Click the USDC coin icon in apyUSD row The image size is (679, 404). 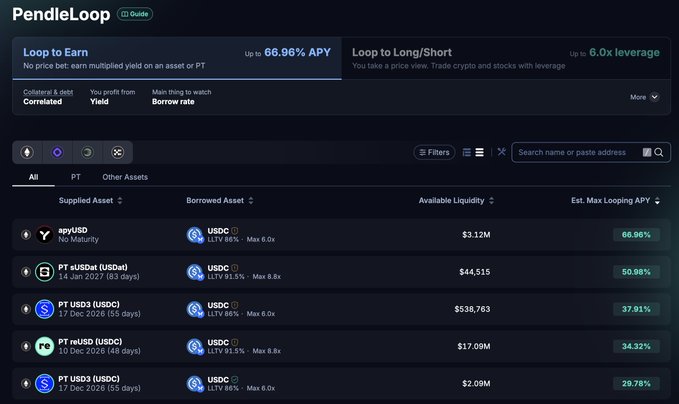click(x=195, y=235)
